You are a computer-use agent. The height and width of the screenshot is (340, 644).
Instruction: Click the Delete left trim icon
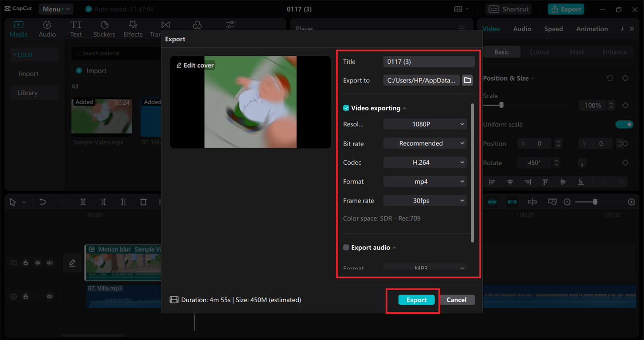103,202
